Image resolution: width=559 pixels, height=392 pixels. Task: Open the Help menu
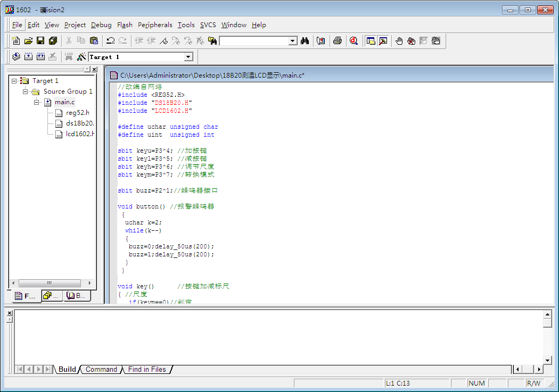[259, 25]
